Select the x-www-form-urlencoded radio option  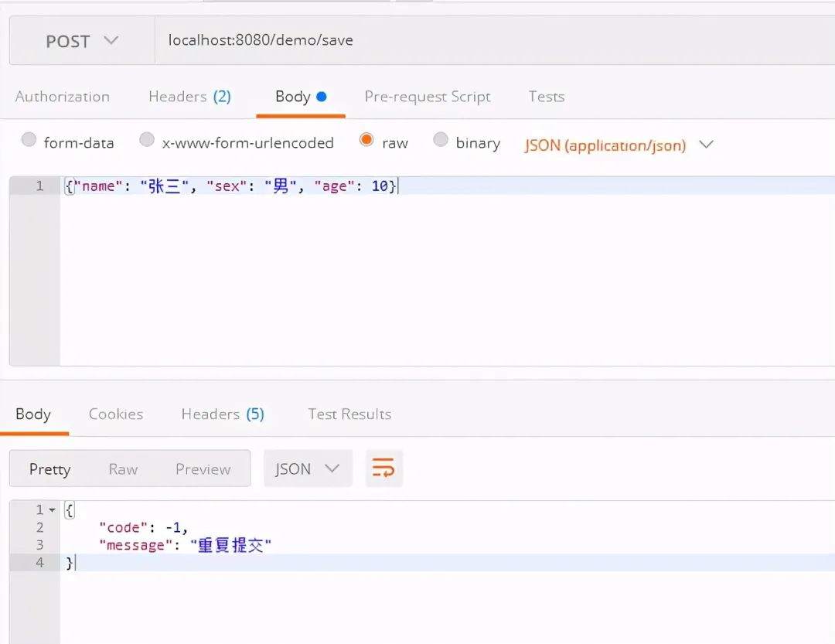[147, 140]
